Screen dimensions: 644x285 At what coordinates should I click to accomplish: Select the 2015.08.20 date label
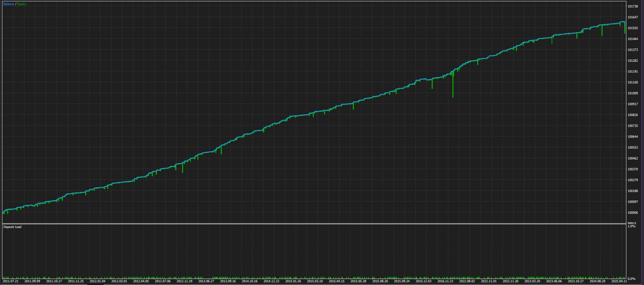380,281
